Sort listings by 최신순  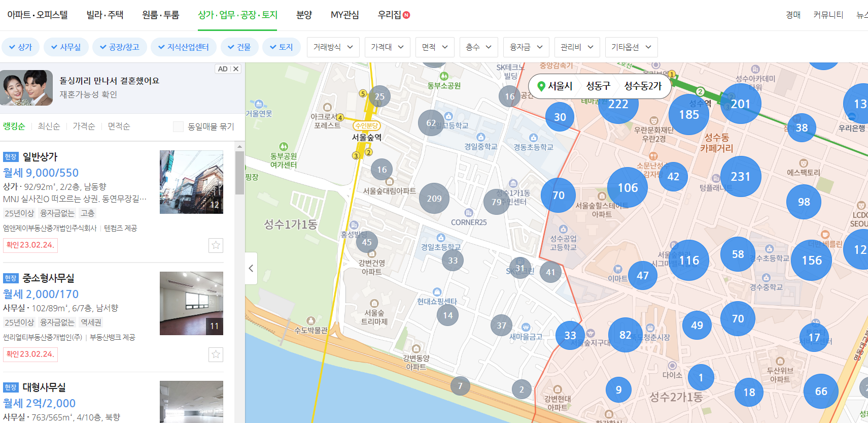pos(49,126)
